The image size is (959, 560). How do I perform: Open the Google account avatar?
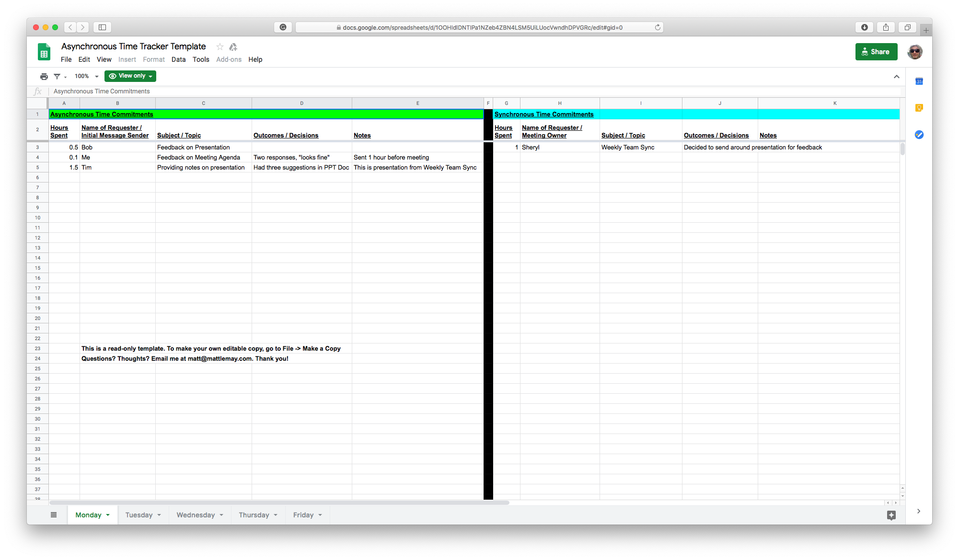pos(915,52)
